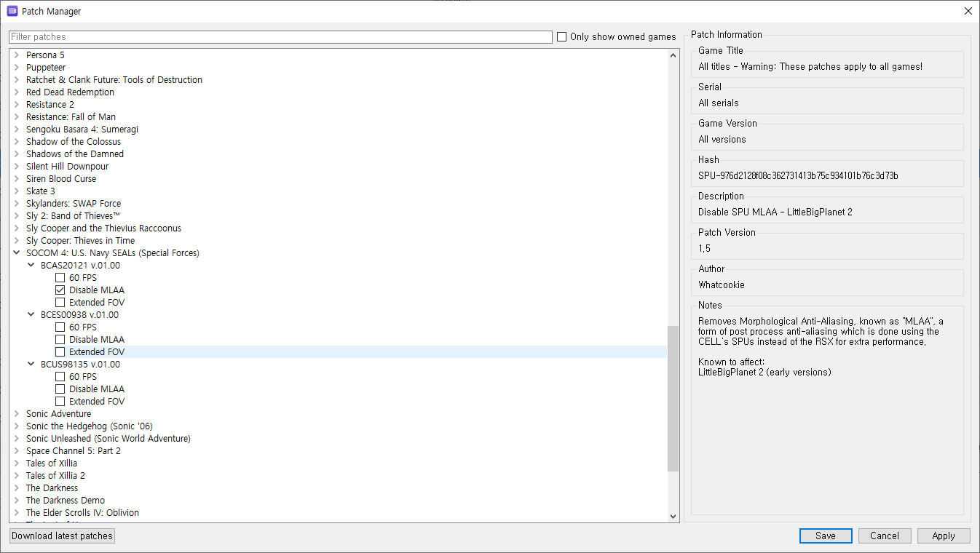Close the Patch Manager window
980x553 pixels.
pos(968,11)
